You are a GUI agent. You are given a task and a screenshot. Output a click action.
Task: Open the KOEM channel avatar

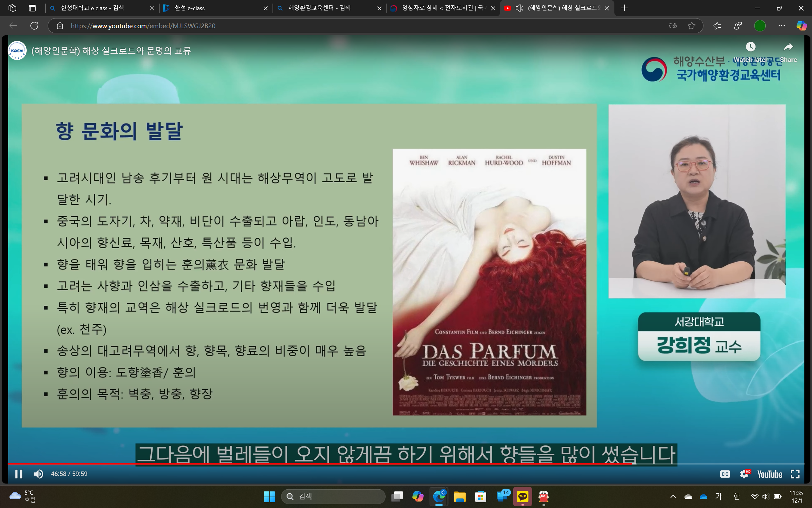(17, 51)
